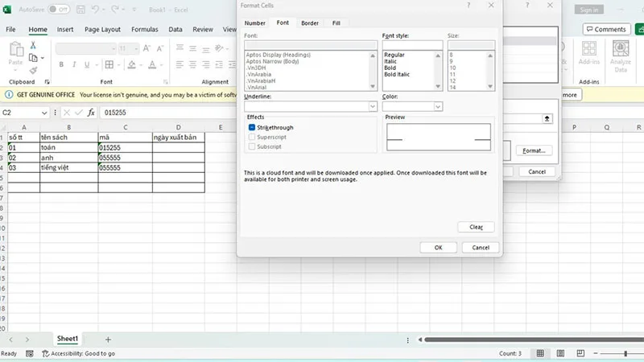Click Cancel in Format Cells dialog
Viewport: 644px width, 362px height.
tap(481, 248)
